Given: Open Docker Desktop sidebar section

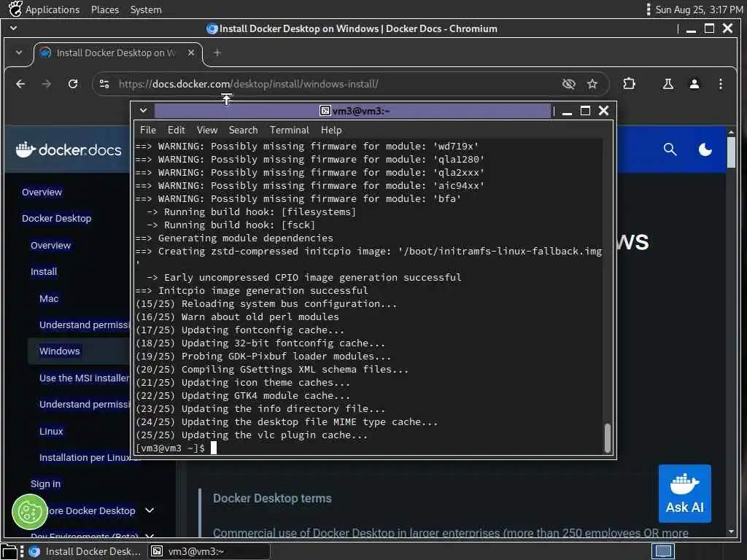Looking at the screenshot, I should tap(56, 218).
